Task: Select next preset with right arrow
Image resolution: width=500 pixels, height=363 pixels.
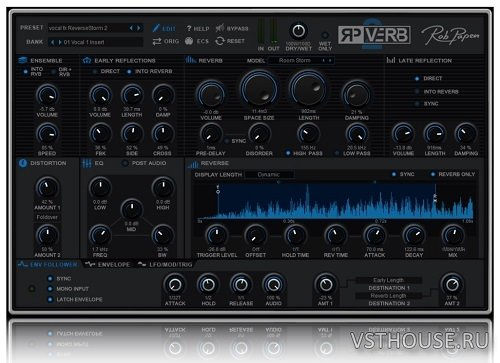Action: tap(139, 28)
